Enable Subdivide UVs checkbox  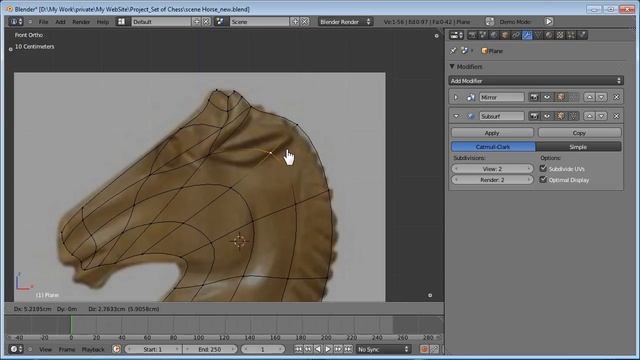pyautogui.click(x=543, y=168)
